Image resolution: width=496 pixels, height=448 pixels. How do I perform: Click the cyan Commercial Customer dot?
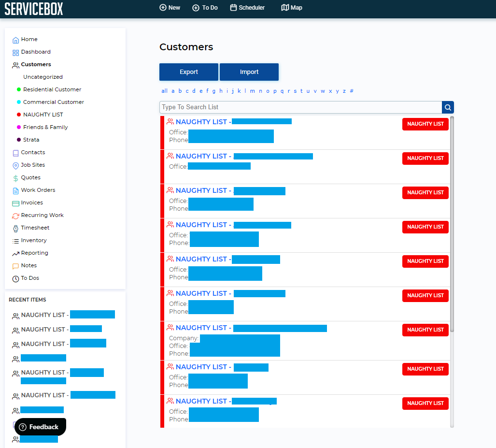[19, 102]
